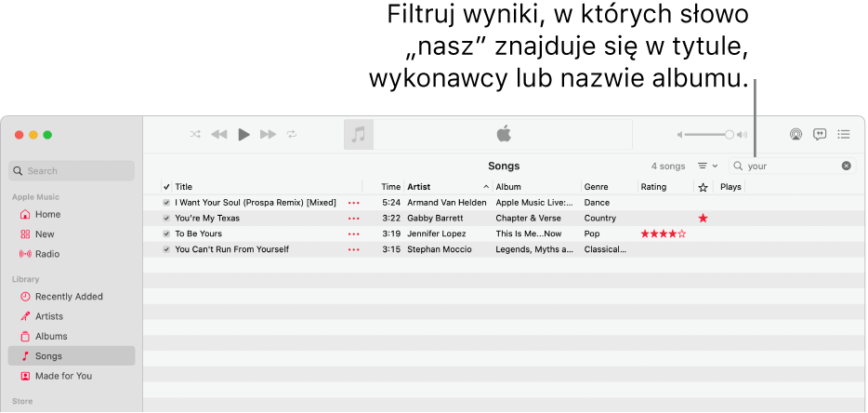This screenshot has width=868, height=413.
Task: Click the New grid icon
Action: [25, 234]
